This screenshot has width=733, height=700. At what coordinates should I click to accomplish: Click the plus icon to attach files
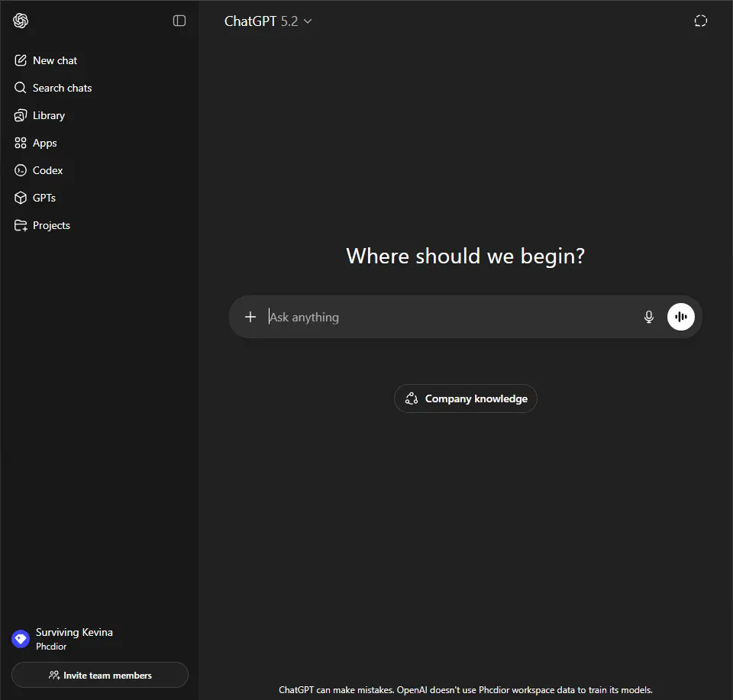point(250,317)
